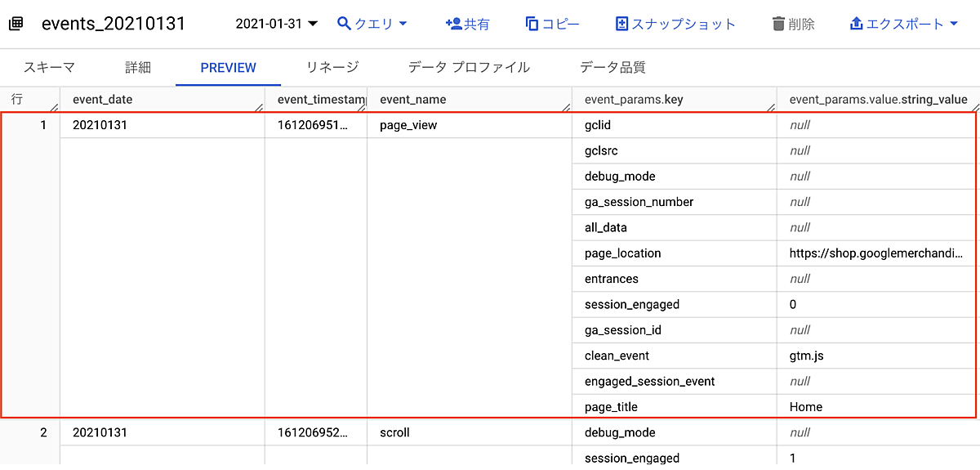The width and height of the screenshot is (980, 470).
Task: Expand the エクスポート dropdown arrow
Action: point(953,24)
